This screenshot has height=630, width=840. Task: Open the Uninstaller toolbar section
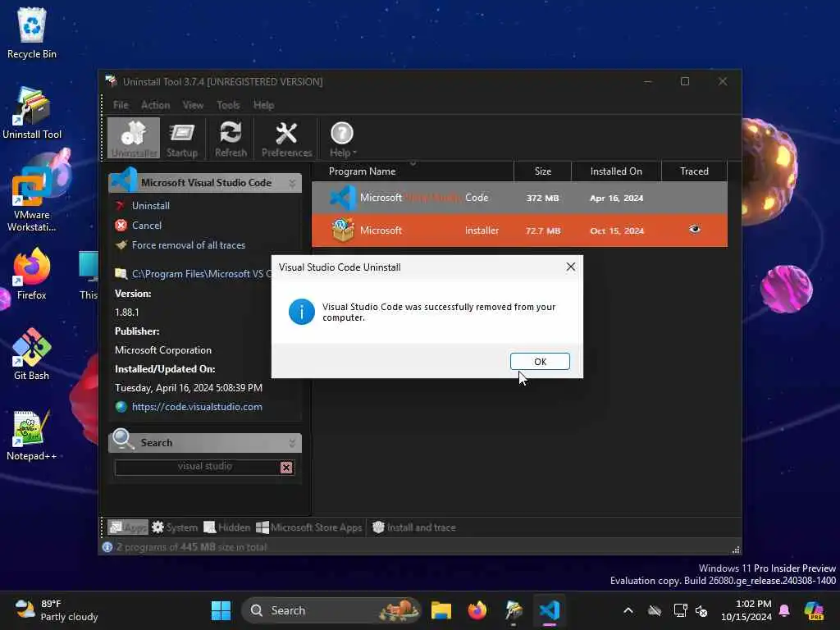coord(134,138)
